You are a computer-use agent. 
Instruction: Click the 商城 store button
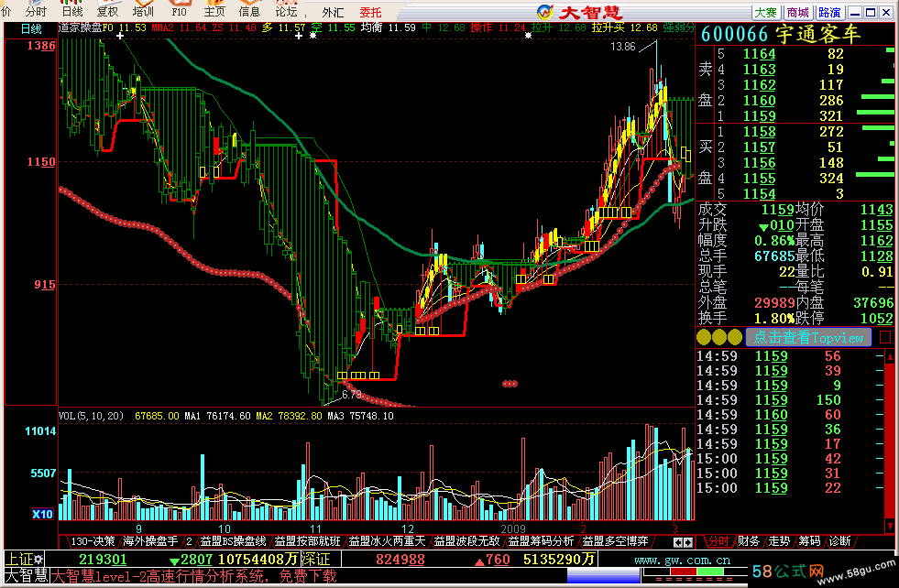pos(797,13)
